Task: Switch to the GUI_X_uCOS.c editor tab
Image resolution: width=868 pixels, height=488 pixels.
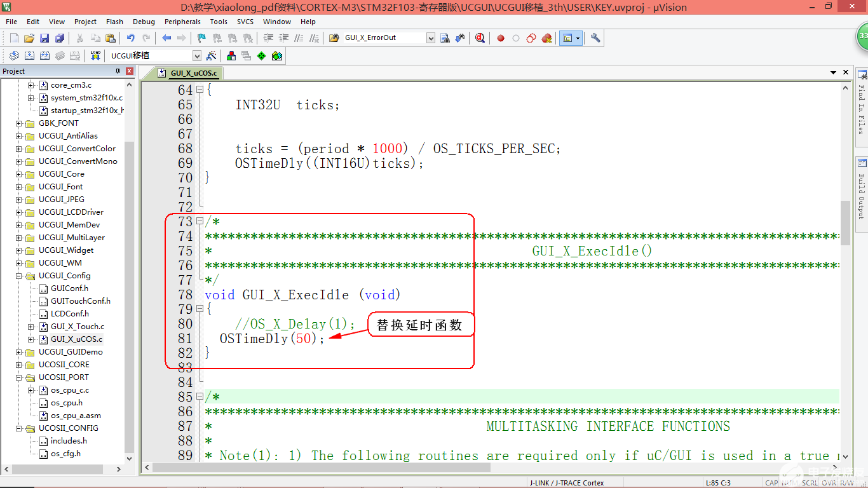Action: coord(188,73)
